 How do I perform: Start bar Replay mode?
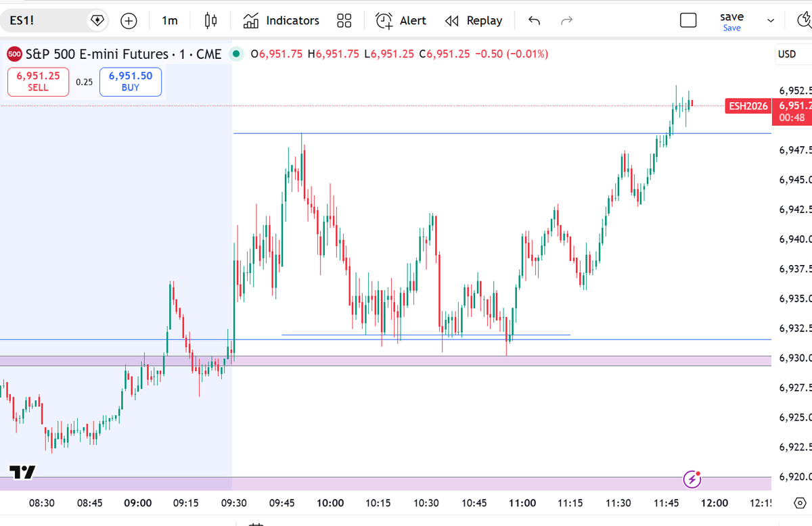pos(474,21)
